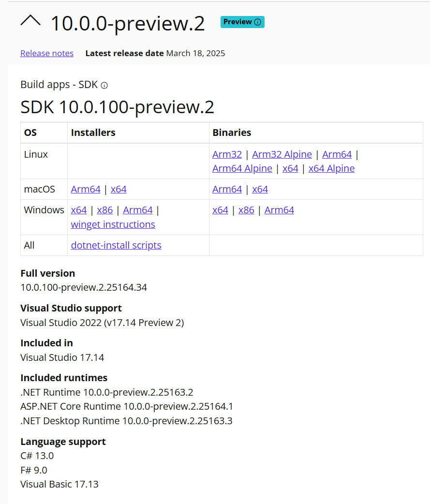Download macOS Arm64 installer
This screenshot has width=430, height=504.
pyautogui.click(x=86, y=189)
